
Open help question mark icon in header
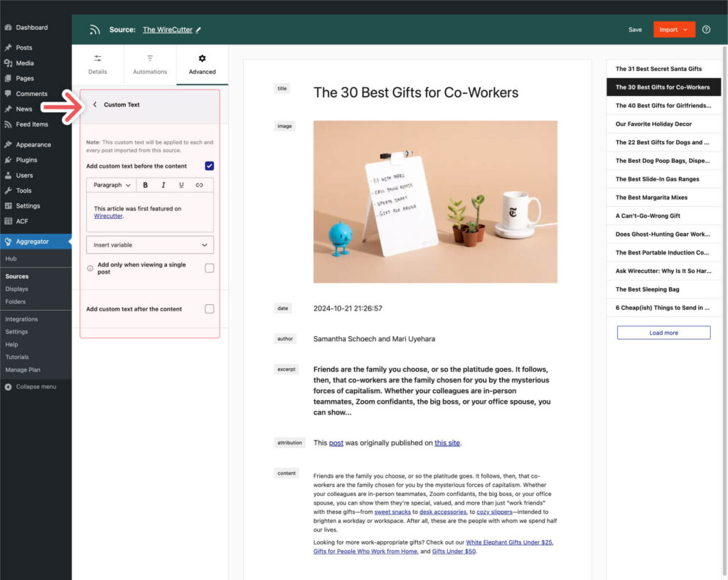click(706, 29)
